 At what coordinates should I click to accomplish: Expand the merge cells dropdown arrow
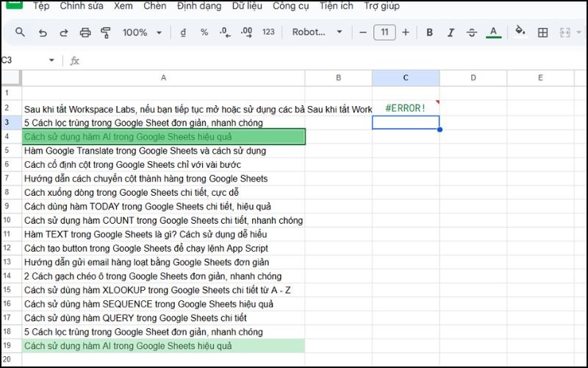[x=578, y=32]
